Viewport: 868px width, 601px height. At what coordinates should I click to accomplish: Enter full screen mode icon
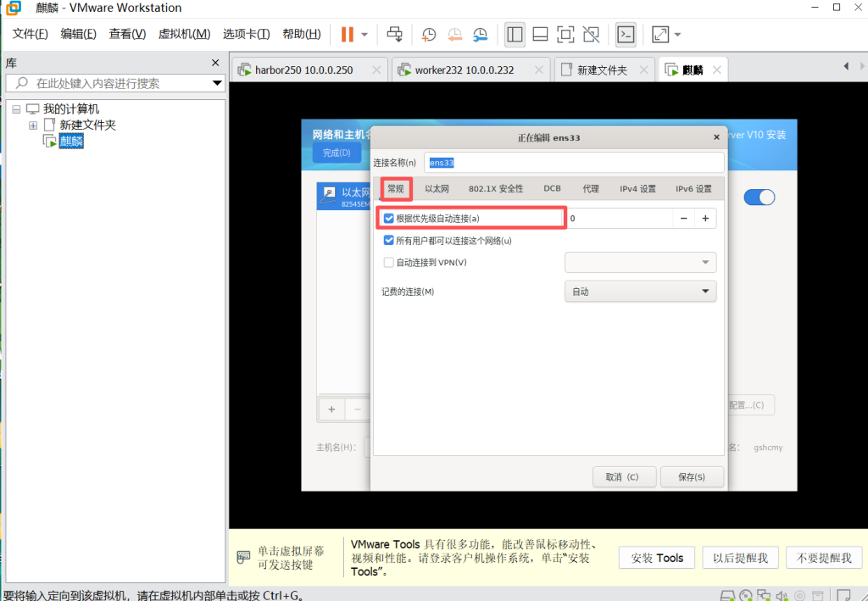click(565, 35)
